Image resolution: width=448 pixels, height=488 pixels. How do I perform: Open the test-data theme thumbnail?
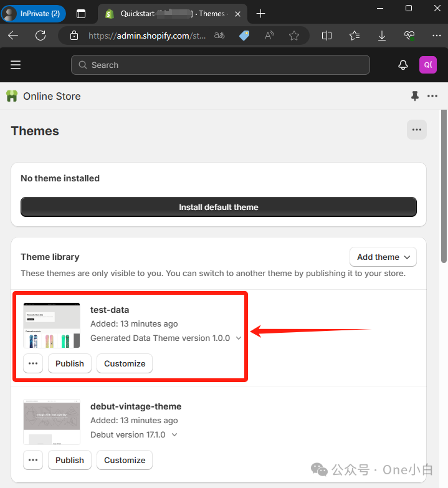pos(52,325)
